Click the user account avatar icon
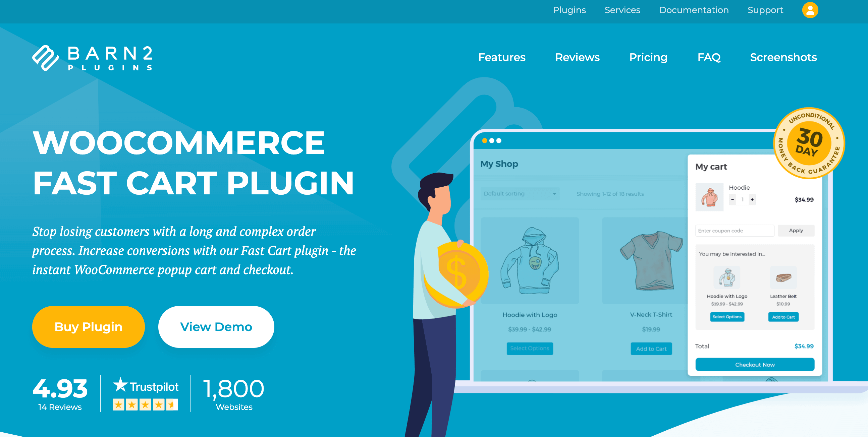The image size is (868, 437). pyautogui.click(x=810, y=10)
